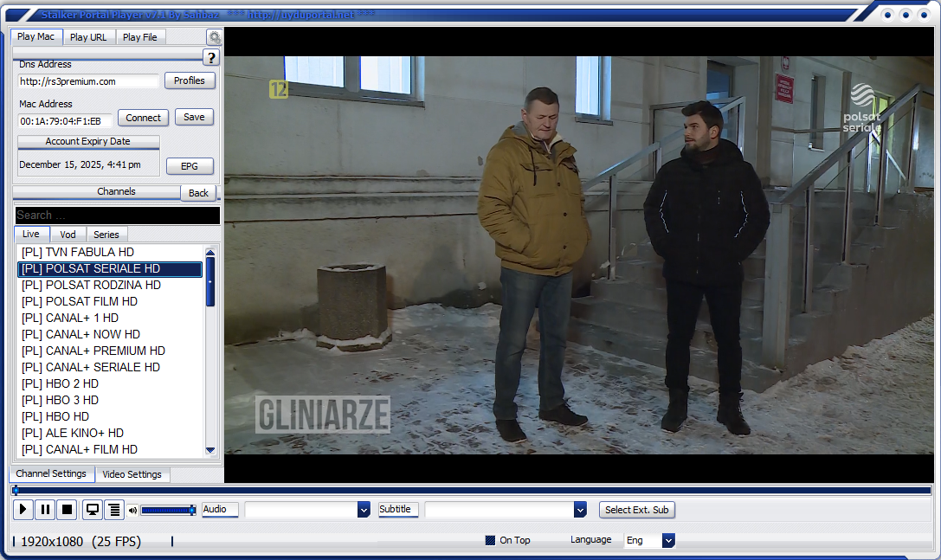This screenshot has width=941, height=560.
Task: Go back with the Back button
Action: click(x=198, y=193)
